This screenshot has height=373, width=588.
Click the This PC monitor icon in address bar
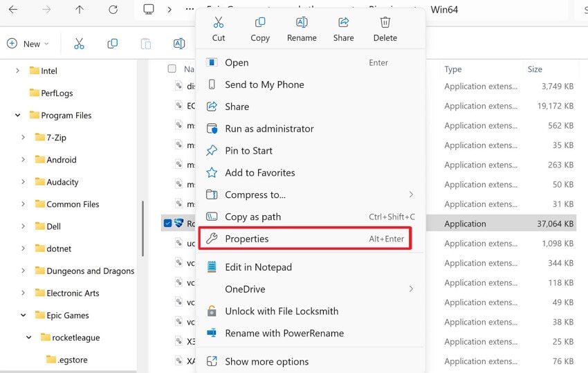point(149,10)
